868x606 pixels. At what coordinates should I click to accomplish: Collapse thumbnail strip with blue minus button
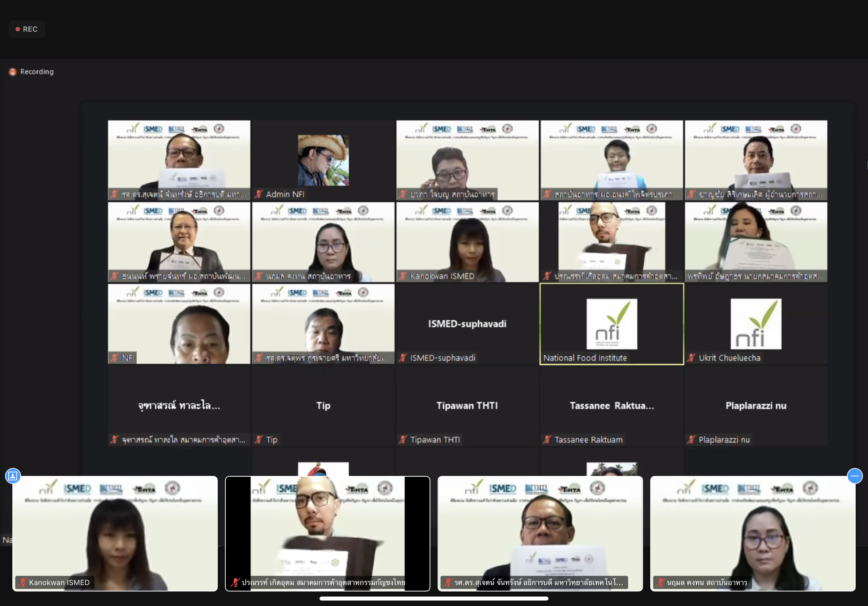[x=855, y=476]
